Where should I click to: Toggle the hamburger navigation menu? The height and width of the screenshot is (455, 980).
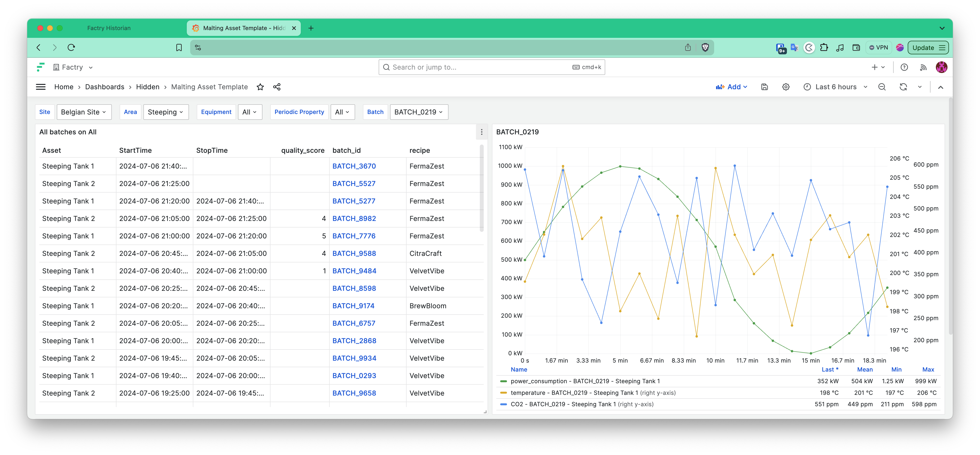tap(41, 87)
